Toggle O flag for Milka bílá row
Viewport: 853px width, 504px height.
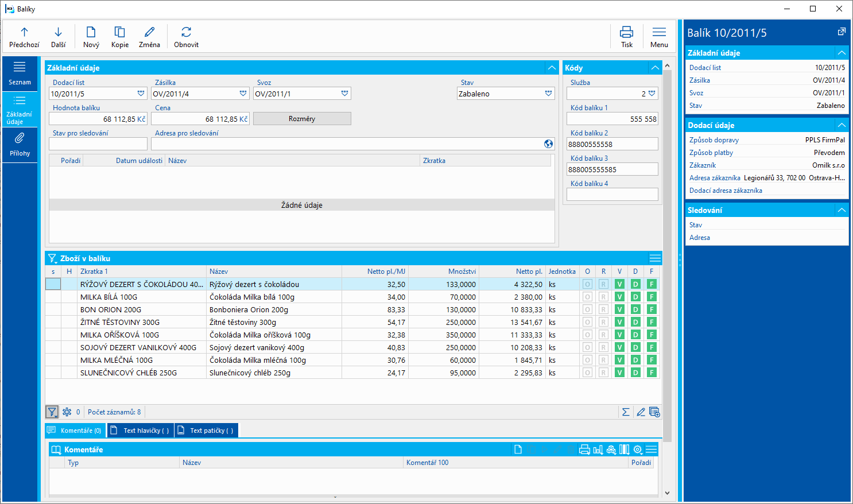pyautogui.click(x=587, y=297)
